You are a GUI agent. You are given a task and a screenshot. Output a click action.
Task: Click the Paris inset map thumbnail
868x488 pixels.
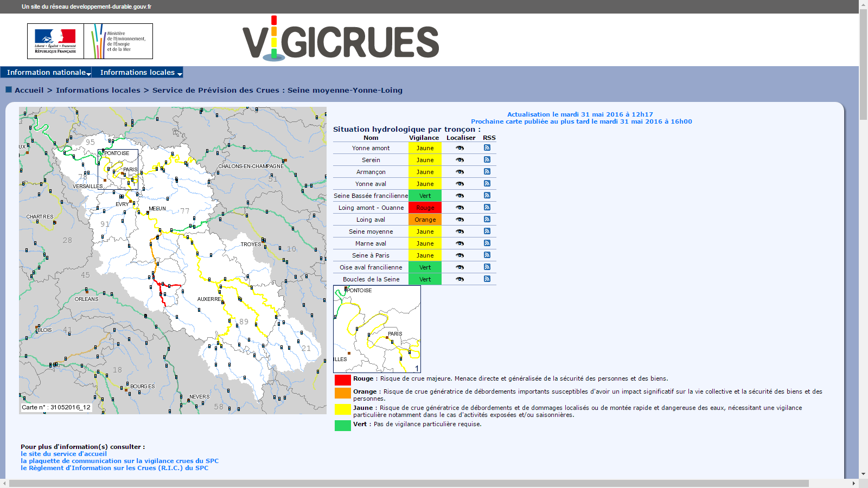[377, 329]
